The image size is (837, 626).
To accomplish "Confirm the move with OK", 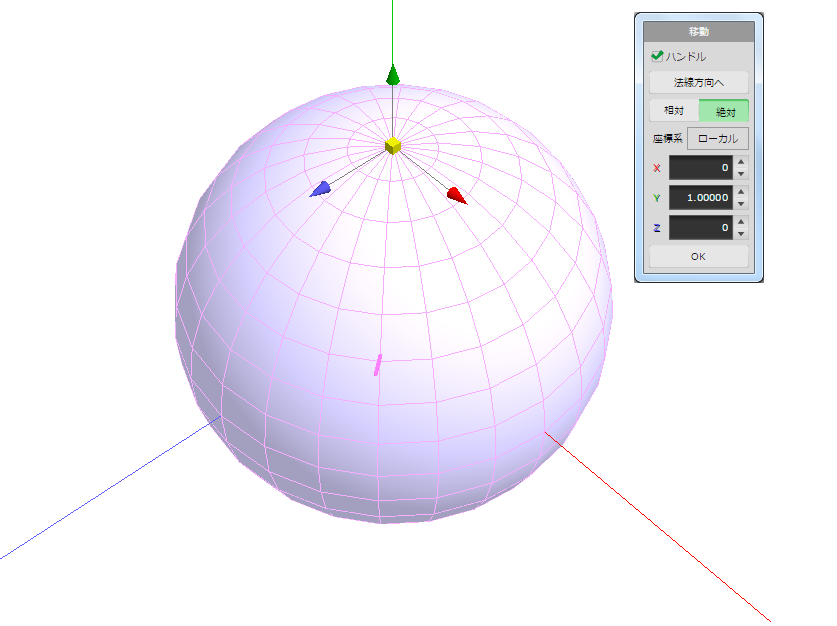I will pos(698,257).
